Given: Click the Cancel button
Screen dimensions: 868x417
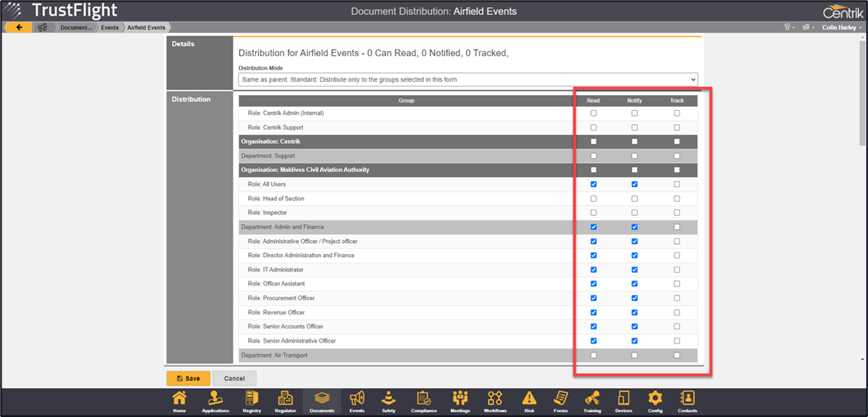Looking at the screenshot, I should tap(234, 378).
